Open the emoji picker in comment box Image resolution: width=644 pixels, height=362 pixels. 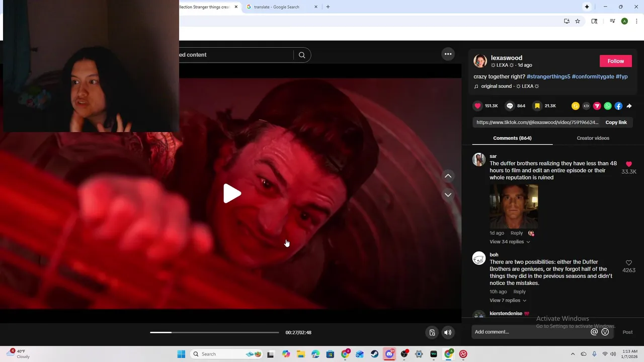605,332
